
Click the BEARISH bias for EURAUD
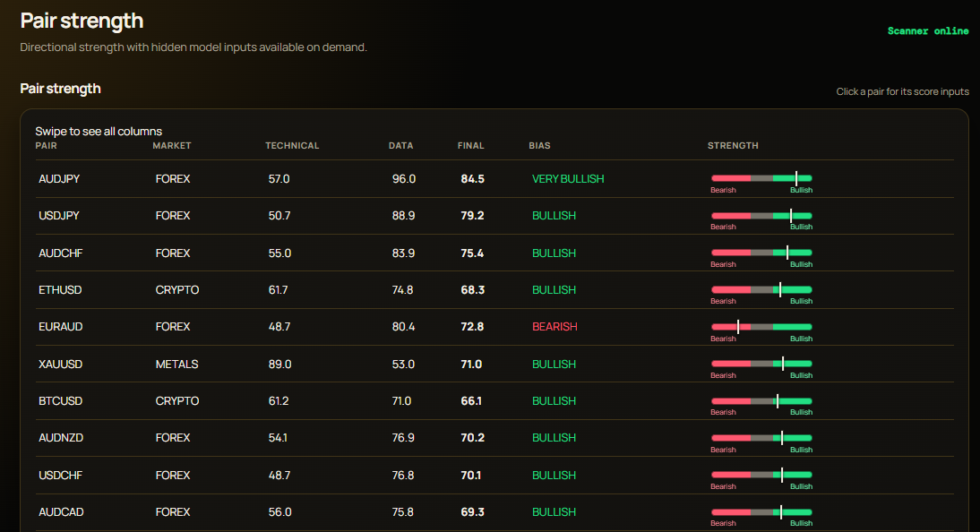tap(554, 327)
